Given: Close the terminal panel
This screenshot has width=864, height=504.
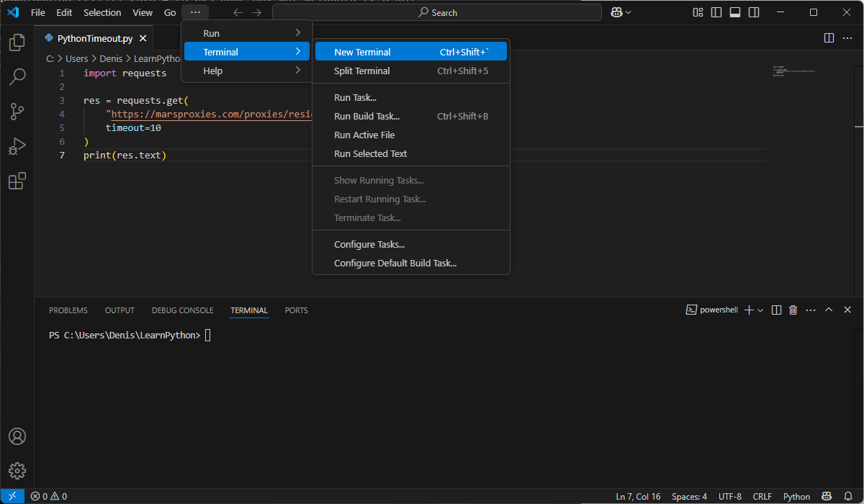Looking at the screenshot, I should (847, 310).
